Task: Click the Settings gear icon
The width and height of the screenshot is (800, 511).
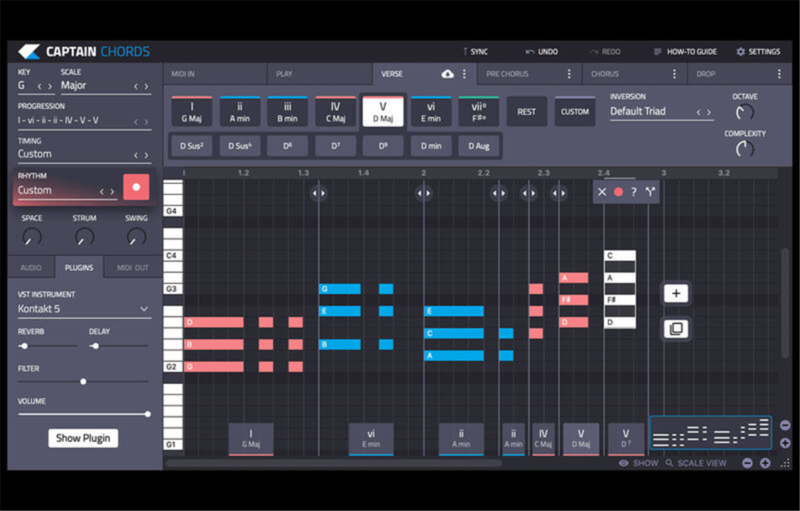Action: point(740,51)
